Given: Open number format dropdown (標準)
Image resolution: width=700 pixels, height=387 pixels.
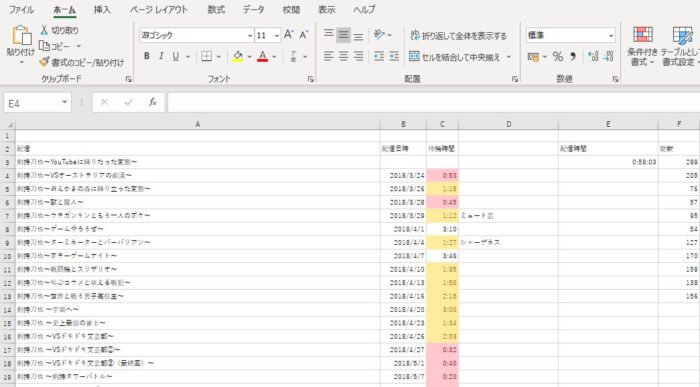Looking at the screenshot, I should point(611,35).
